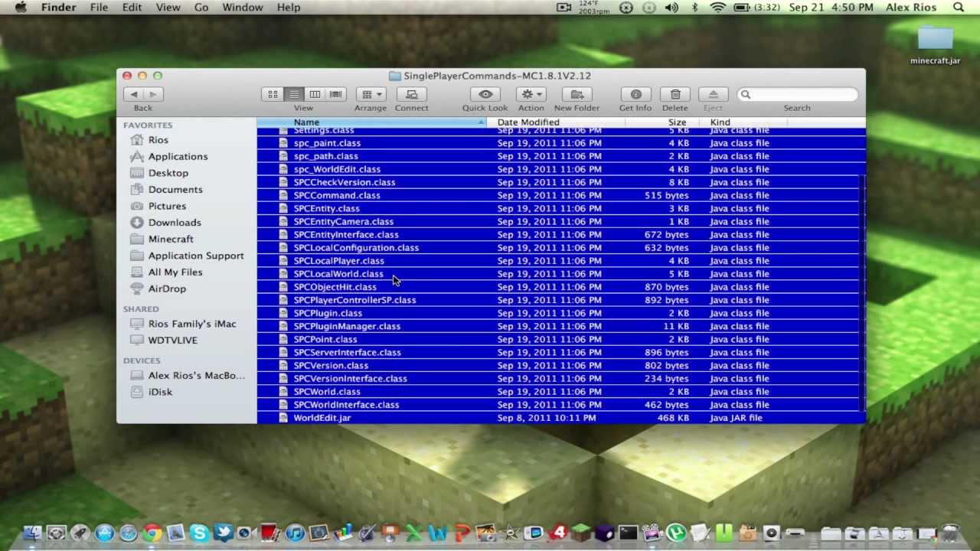Create a New Folder

point(577,94)
